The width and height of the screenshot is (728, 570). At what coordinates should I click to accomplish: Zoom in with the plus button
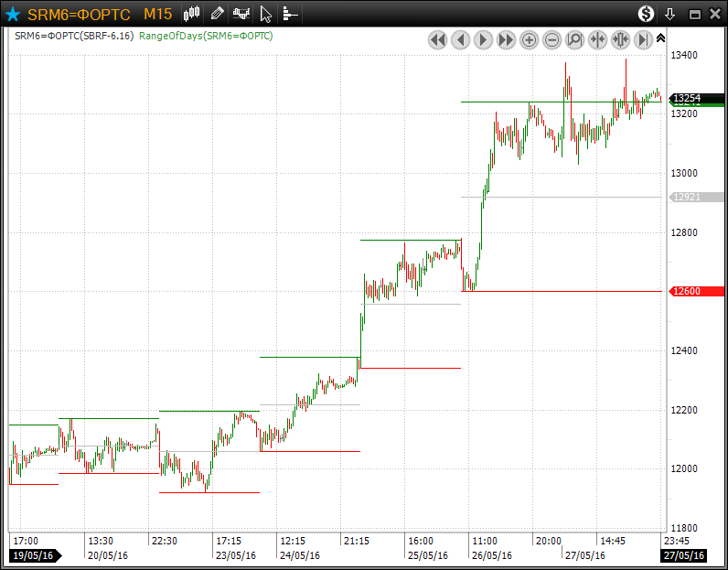coord(529,39)
